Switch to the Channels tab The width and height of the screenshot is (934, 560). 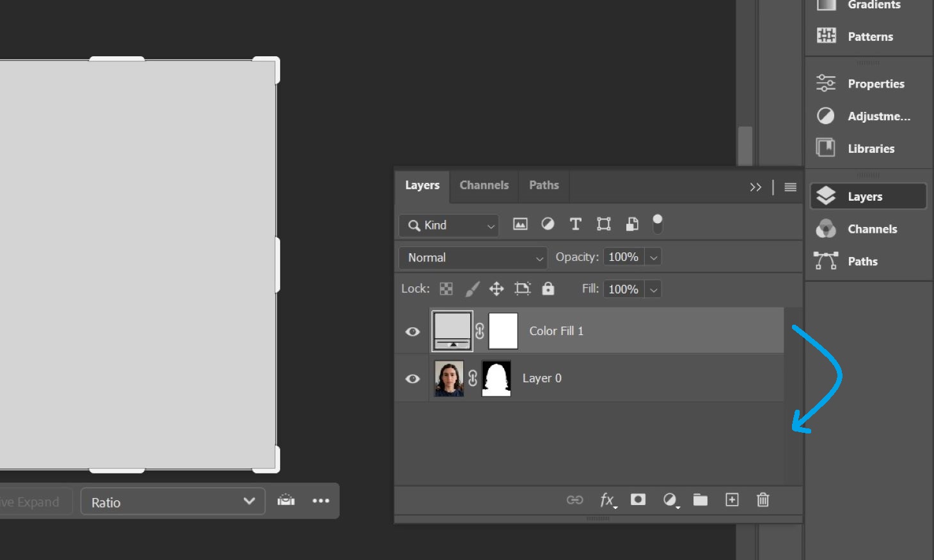(x=484, y=185)
